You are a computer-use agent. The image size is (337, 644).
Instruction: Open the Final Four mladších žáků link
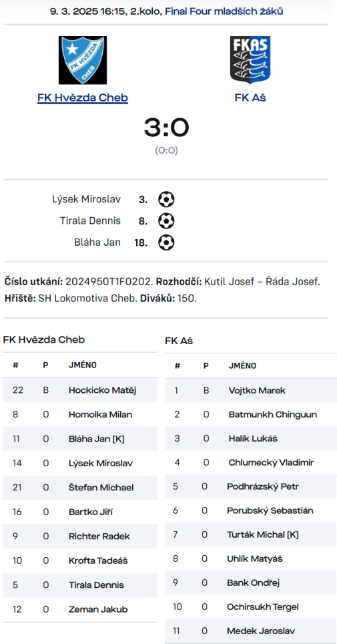pyautogui.click(x=224, y=11)
